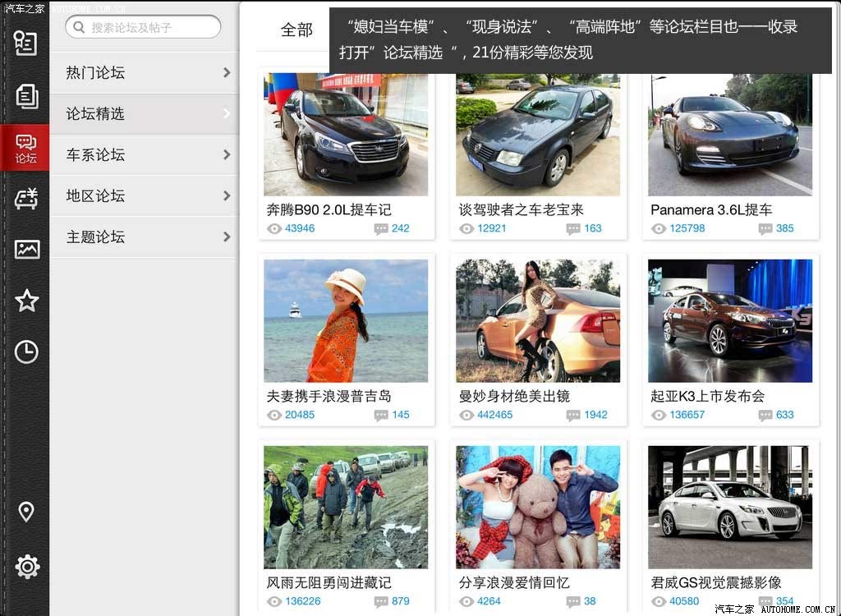Open the 主题论坛 menu entry
Screen dimensions: 841x616
pos(145,237)
